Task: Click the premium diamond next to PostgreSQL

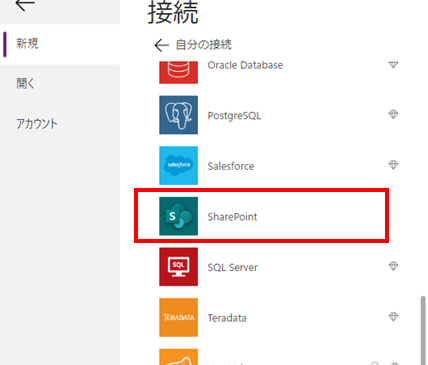Action: click(393, 114)
